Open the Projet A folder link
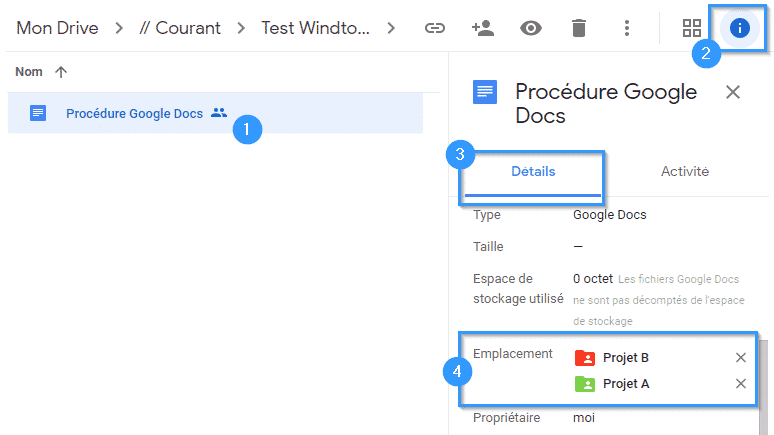Image resolution: width=774 pixels, height=435 pixels. point(626,384)
